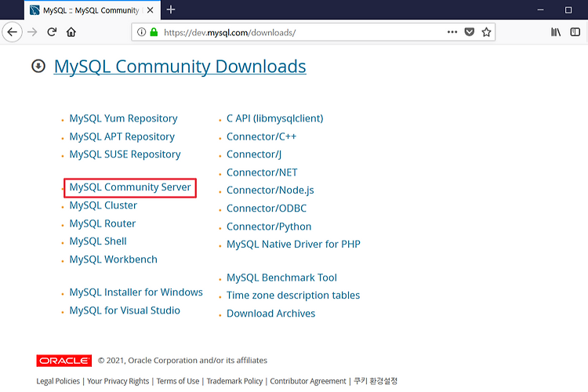Save page to Pocket
This screenshot has width=588, height=392.
[x=469, y=32]
